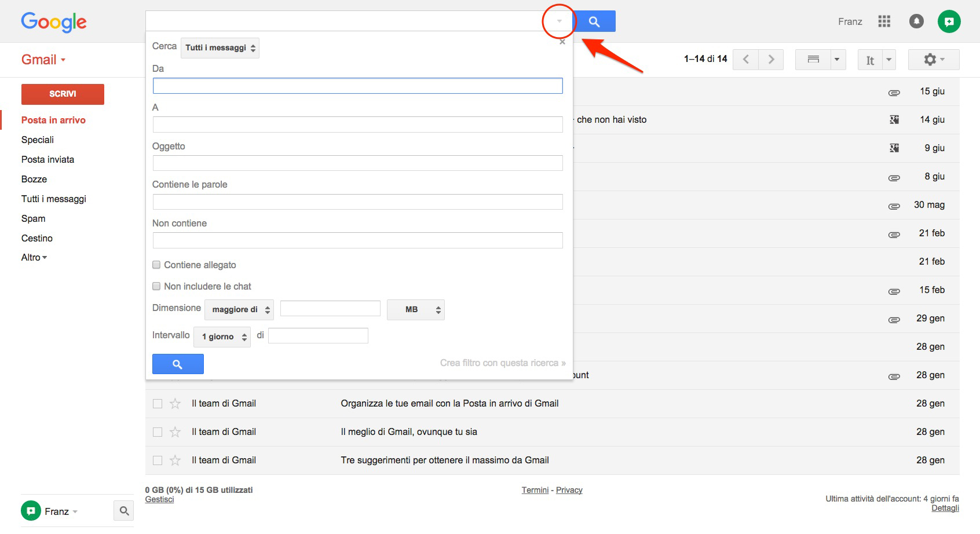Viewport: 980px width, 534px height.
Task: Click the Google logo
Action: (x=54, y=22)
